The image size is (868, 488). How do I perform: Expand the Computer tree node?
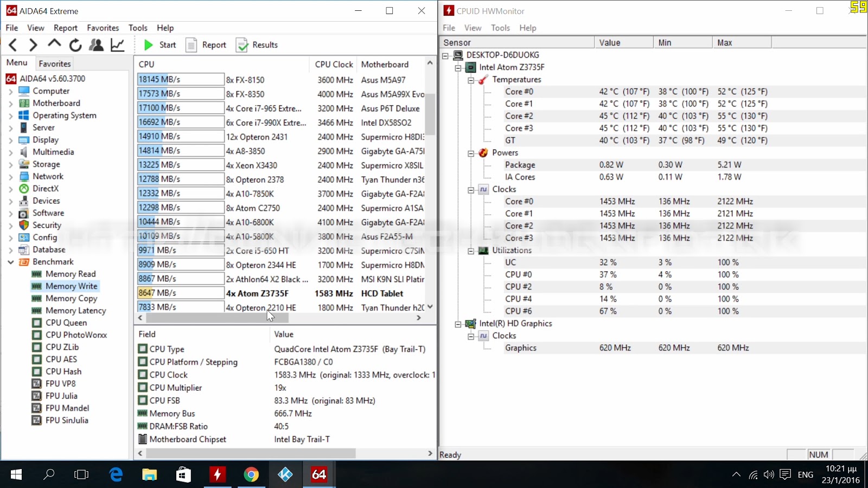(x=10, y=92)
